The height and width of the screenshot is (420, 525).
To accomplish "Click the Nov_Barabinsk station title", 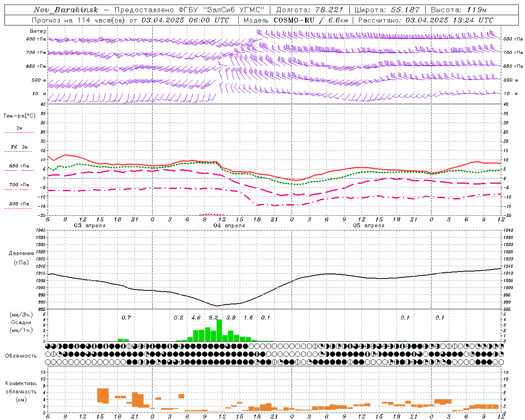I will [x=66, y=10].
